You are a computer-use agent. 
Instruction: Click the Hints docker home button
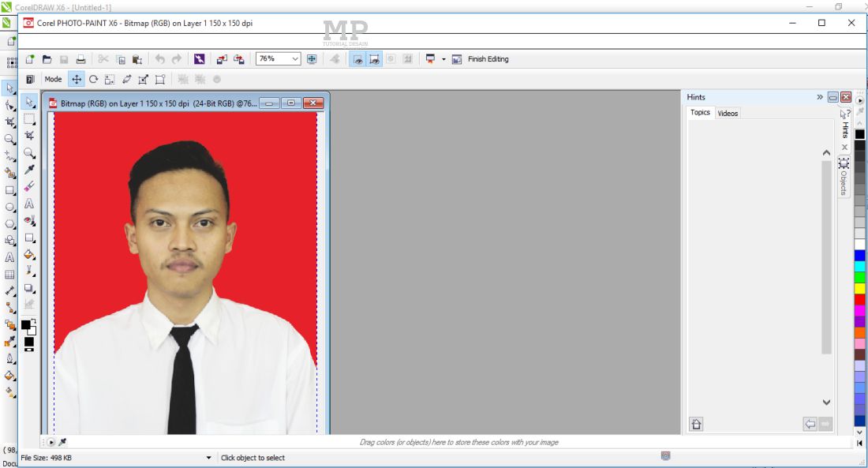click(x=696, y=425)
